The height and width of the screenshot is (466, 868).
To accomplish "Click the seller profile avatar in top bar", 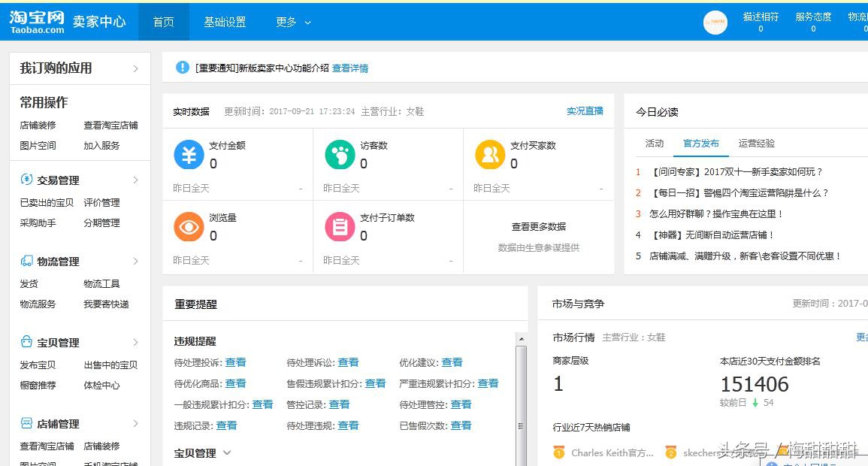I will coord(715,23).
